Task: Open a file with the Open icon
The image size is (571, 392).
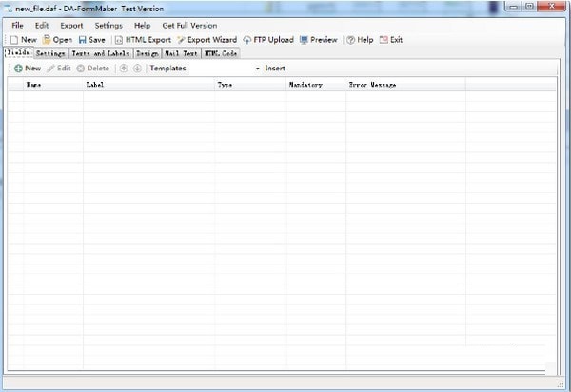Action: tap(56, 40)
